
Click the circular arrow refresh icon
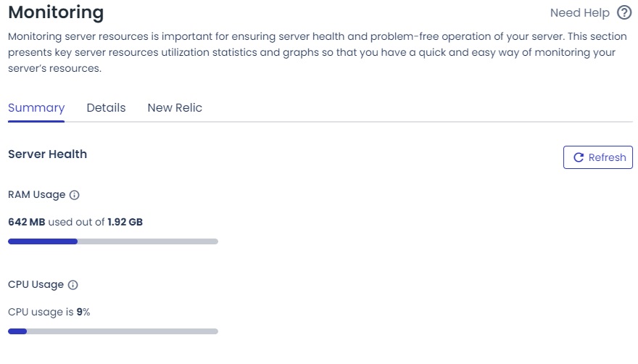[x=579, y=157]
